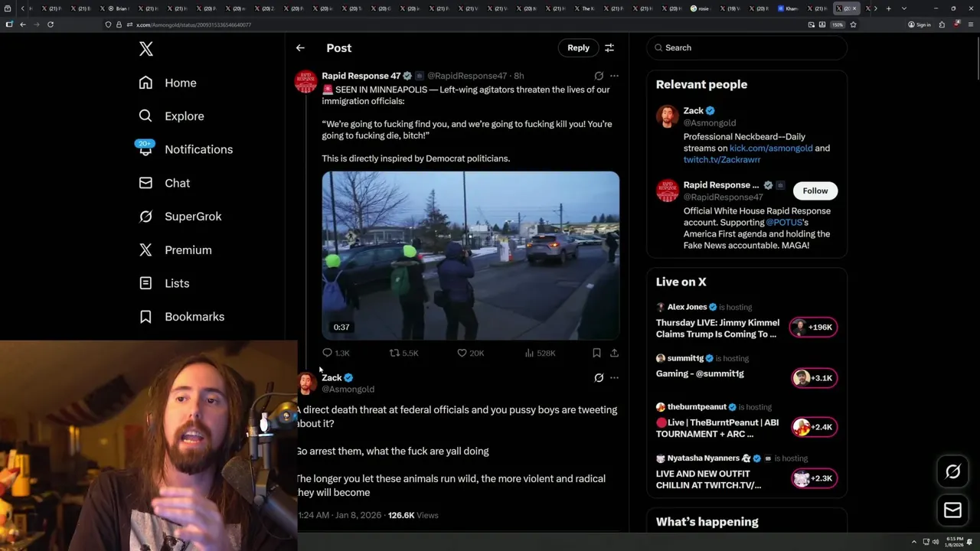Viewport: 980px width, 551px height.
Task: Open the @RapidResponse47 handle link in post
Action: click(x=467, y=76)
